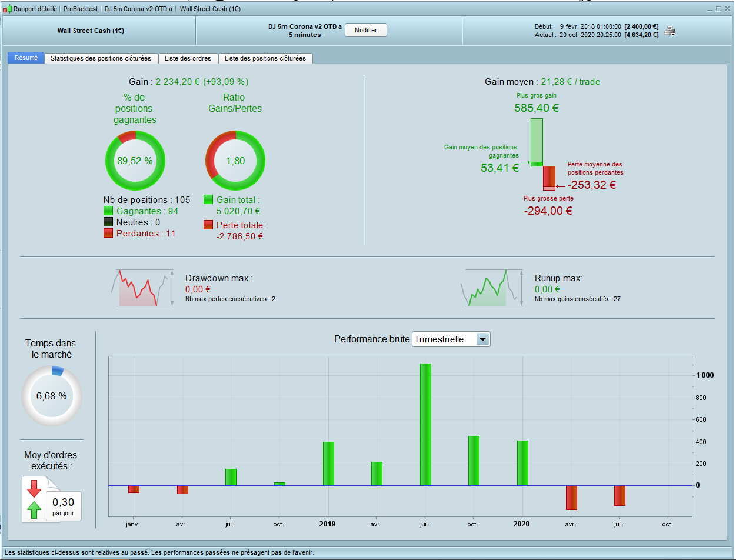Click the Modifier button

point(365,30)
